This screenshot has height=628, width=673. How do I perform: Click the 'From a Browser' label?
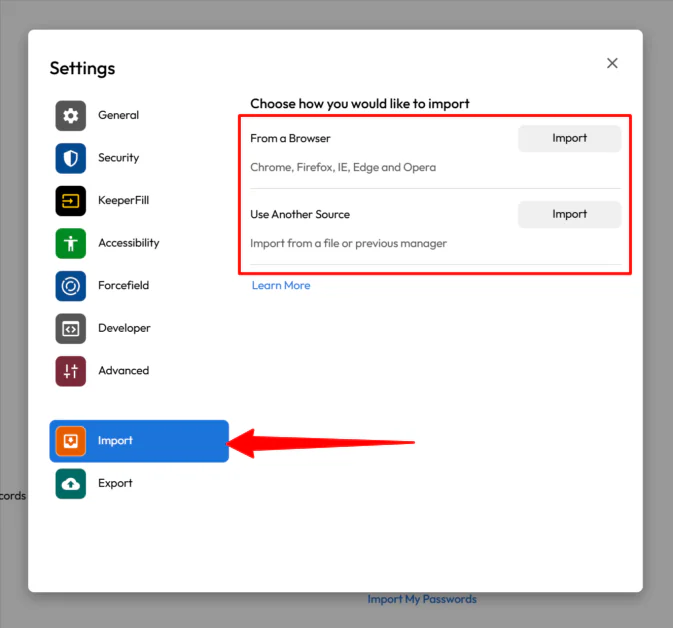tap(290, 139)
